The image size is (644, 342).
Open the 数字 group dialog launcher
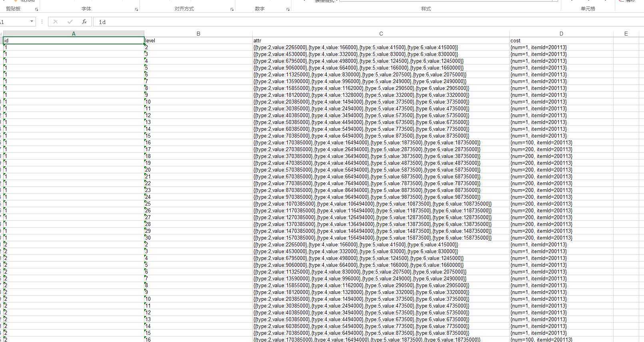[x=288, y=9]
